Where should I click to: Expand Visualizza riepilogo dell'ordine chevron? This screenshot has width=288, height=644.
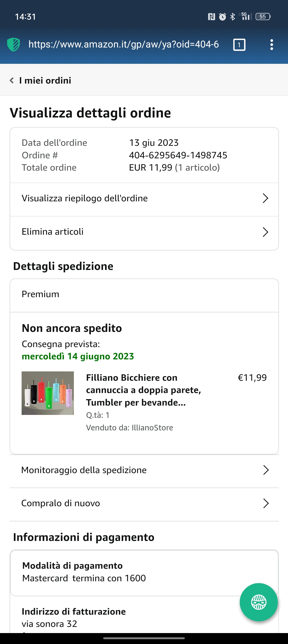[265, 198]
